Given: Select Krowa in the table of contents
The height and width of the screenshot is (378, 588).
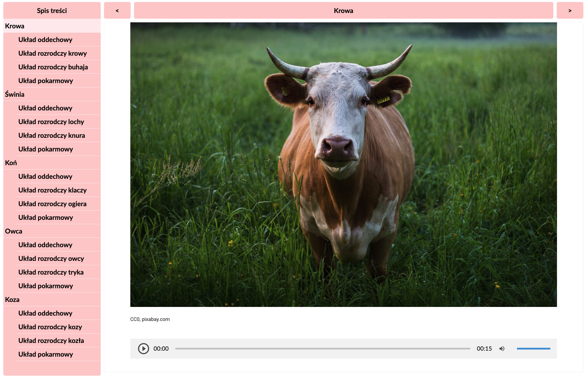Looking at the screenshot, I should [15, 26].
